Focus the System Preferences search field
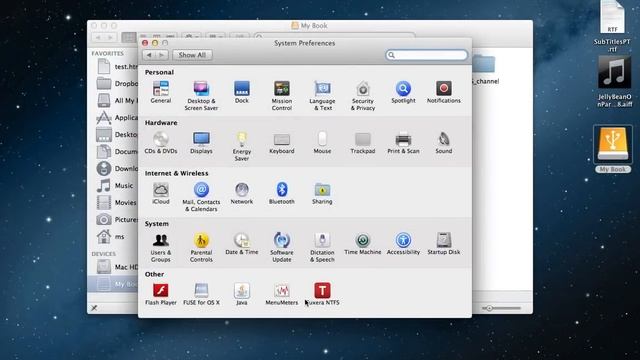Viewport: 640px width, 360px height. (427, 55)
